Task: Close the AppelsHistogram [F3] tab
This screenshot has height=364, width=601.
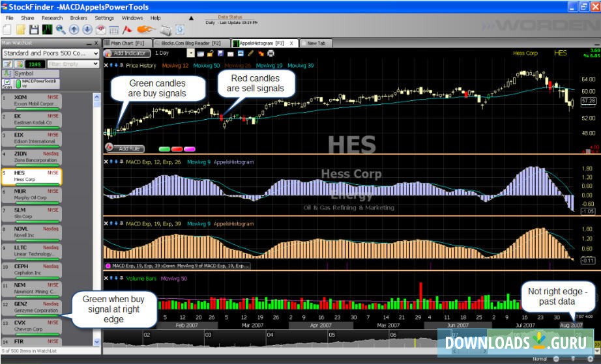Action: click(291, 43)
